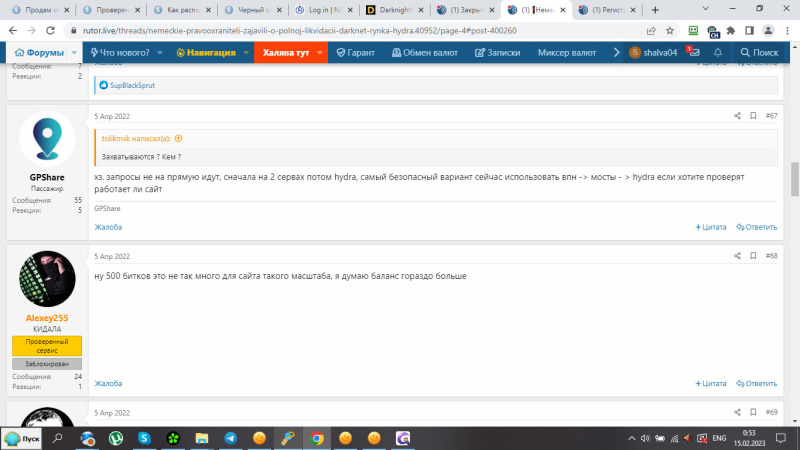Bookmark this page with the star icon
The height and width of the screenshot is (450, 800).
click(672, 30)
